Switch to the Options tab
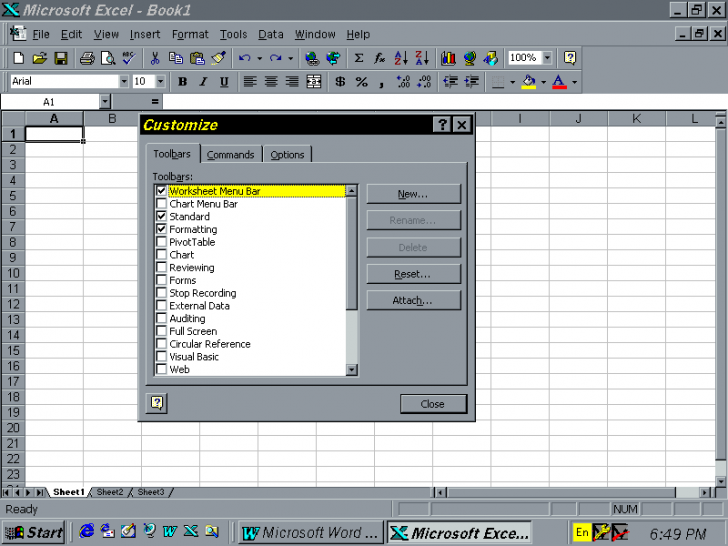728x546 pixels. 287,155
